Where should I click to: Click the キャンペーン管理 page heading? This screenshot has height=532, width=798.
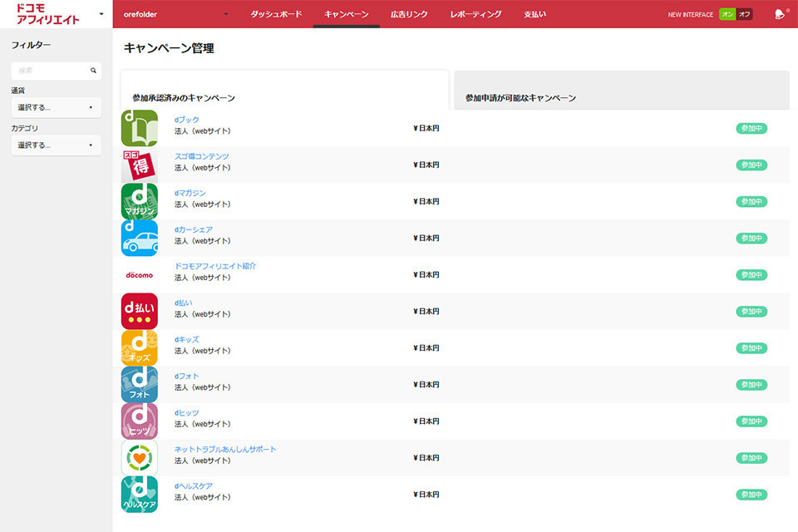pyautogui.click(x=169, y=48)
